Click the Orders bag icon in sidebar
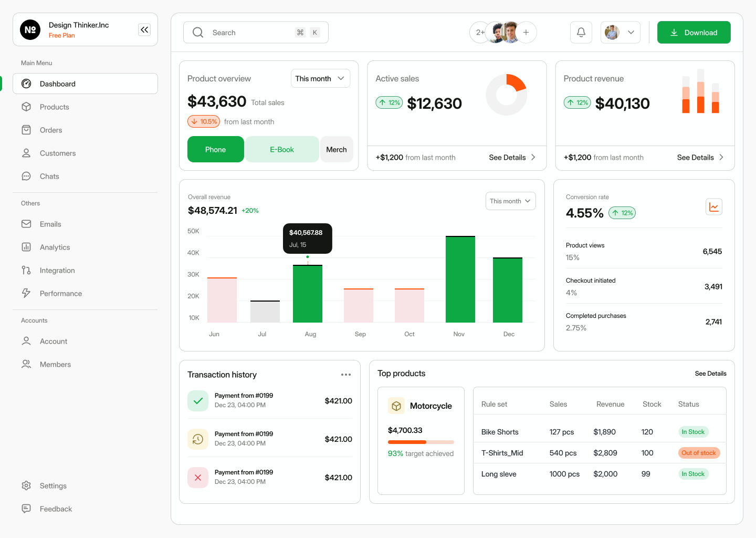 pos(26,130)
